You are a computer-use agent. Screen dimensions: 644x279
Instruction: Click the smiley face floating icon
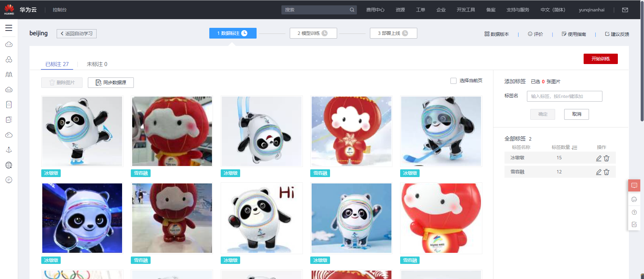pos(634,200)
